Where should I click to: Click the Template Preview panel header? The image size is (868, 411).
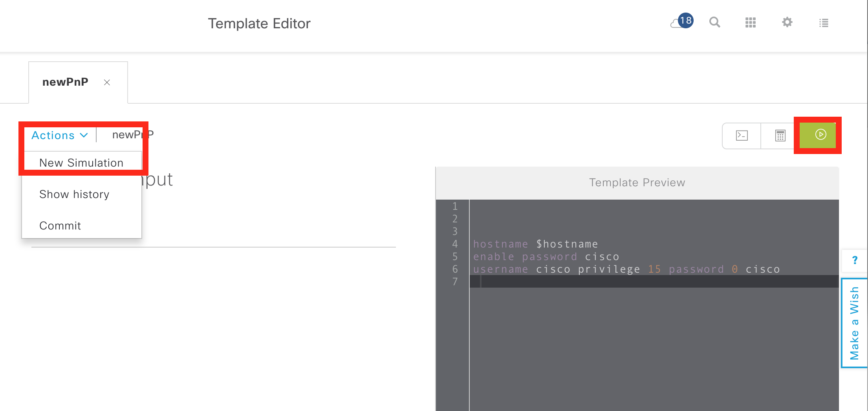click(x=637, y=183)
